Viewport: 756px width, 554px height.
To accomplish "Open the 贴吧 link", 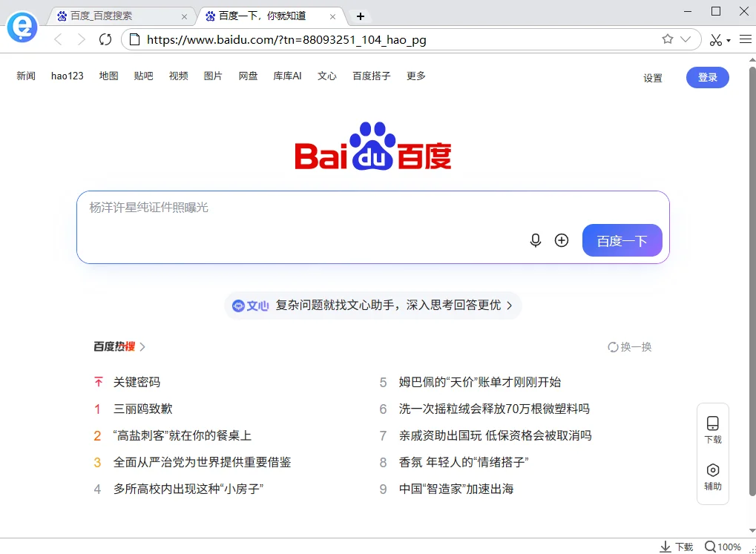I will tap(144, 76).
